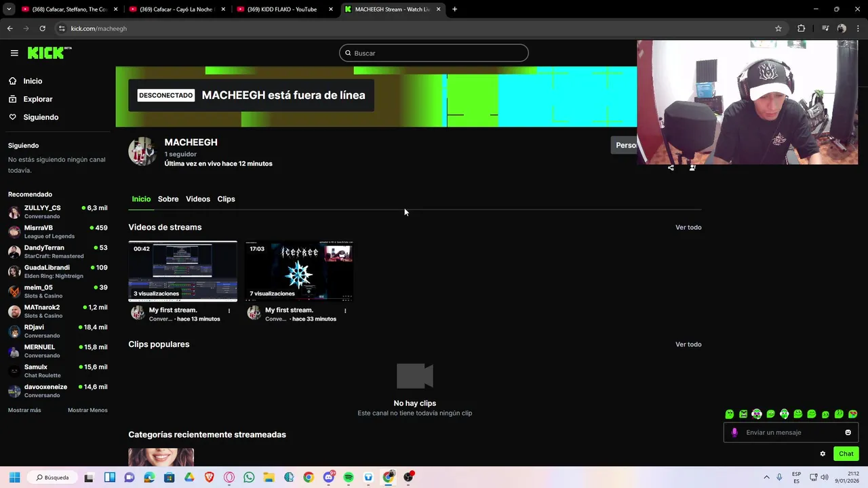Pick the first green Kick emote
Screen dimensions: 868x488
pos(730,414)
